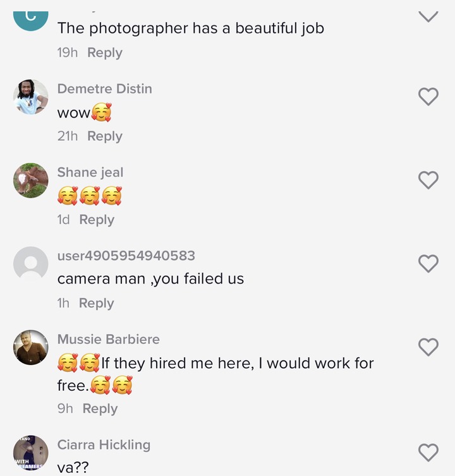Like Ciarra Hickling's comment
455x476 pixels.
coord(428,452)
